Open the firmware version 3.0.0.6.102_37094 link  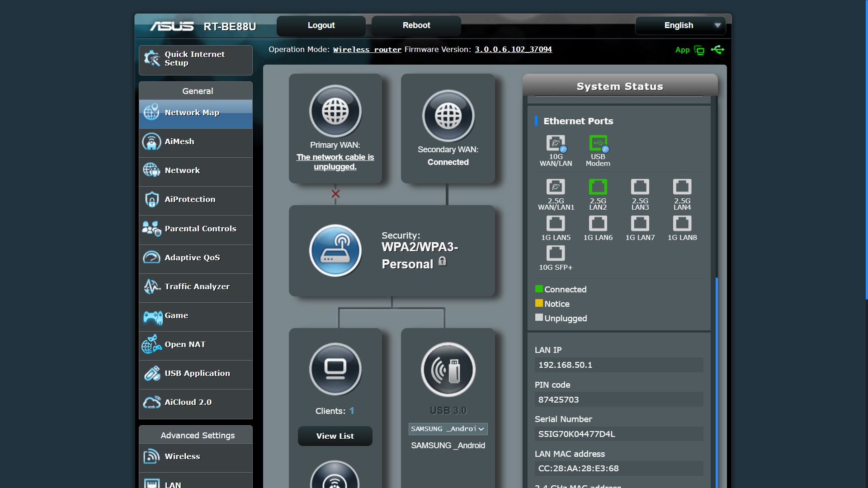tap(513, 49)
